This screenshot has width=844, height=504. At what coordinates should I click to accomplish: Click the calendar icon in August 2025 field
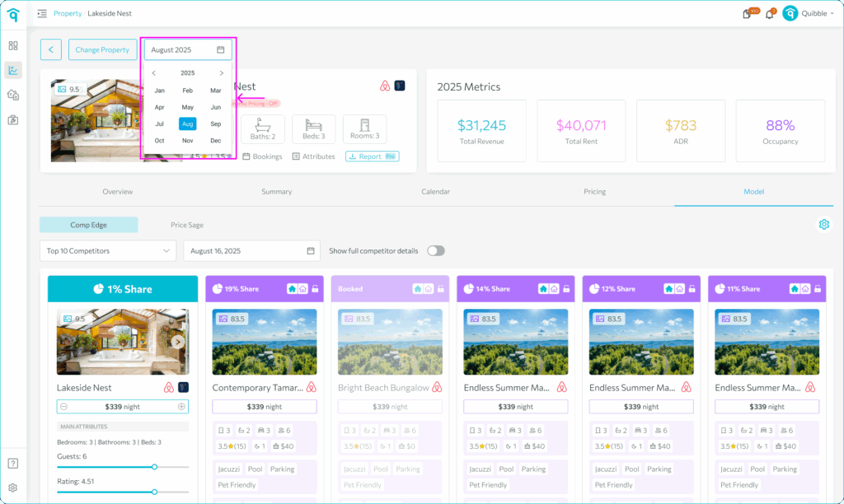(221, 50)
